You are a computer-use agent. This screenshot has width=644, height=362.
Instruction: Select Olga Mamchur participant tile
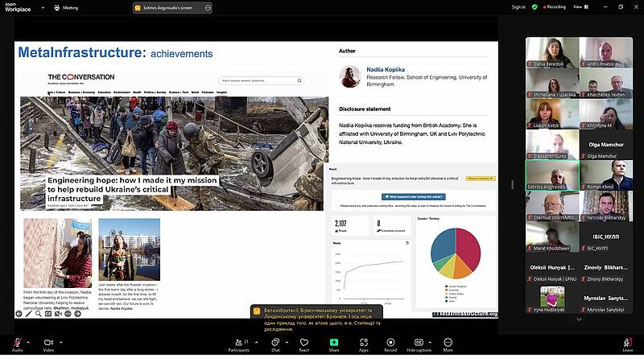[606, 145]
